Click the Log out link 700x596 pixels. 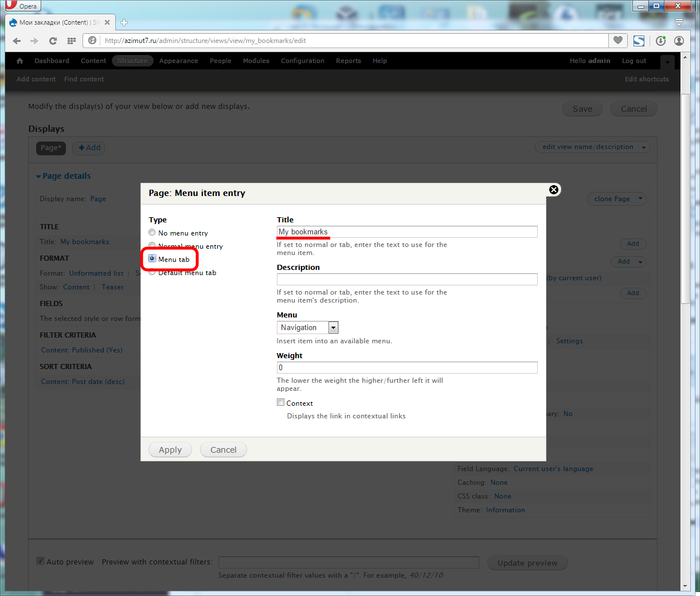pyautogui.click(x=634, y=61)
